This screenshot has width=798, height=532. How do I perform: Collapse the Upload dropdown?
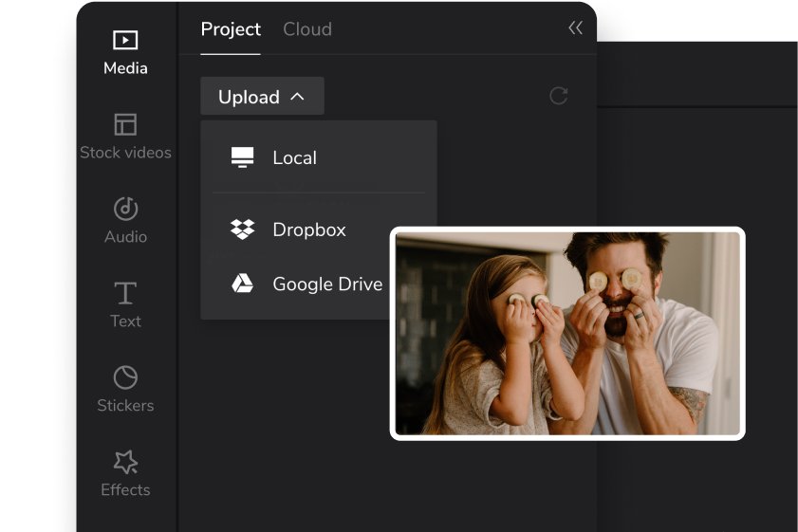coord(262,96)
